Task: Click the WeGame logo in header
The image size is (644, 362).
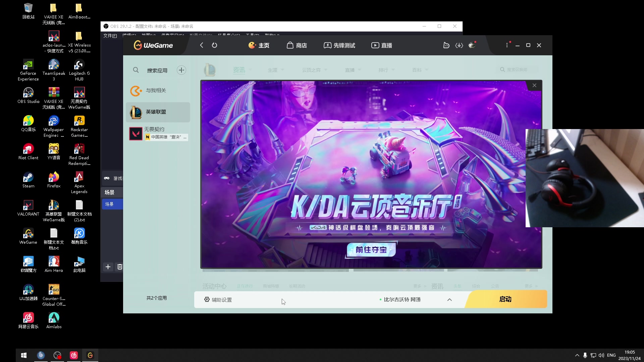Action: click(x=153, y=45)
